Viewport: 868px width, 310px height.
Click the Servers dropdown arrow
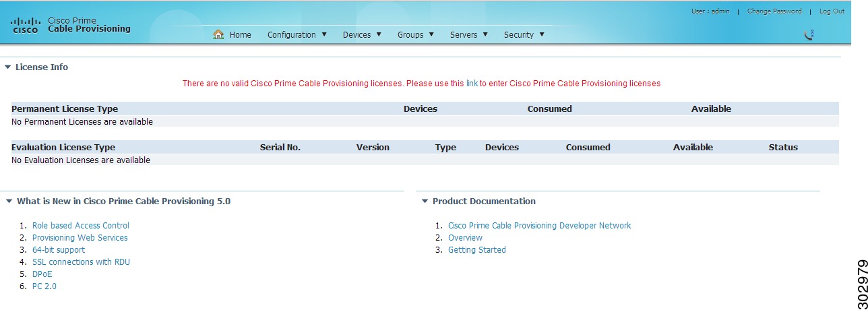(485, 34)
